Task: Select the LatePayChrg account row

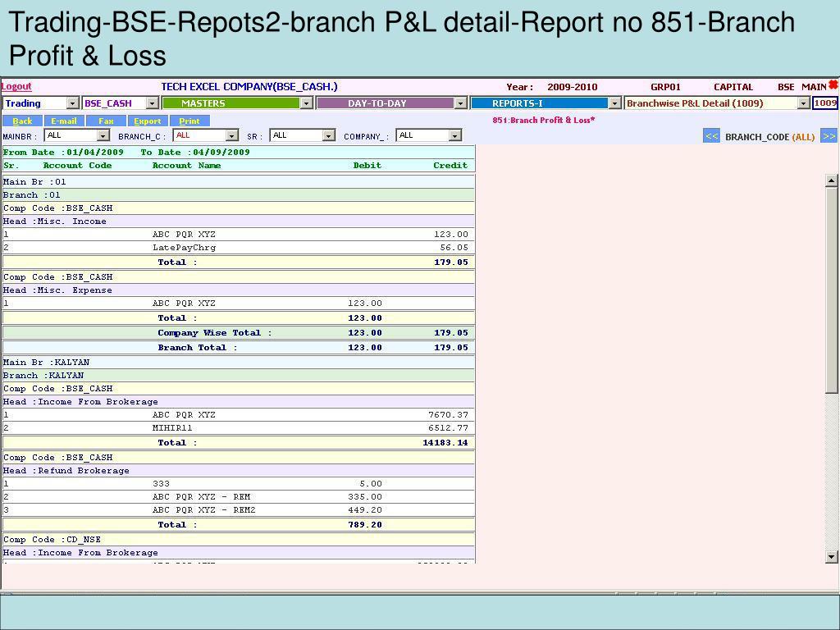Action: tap(239, 248)
